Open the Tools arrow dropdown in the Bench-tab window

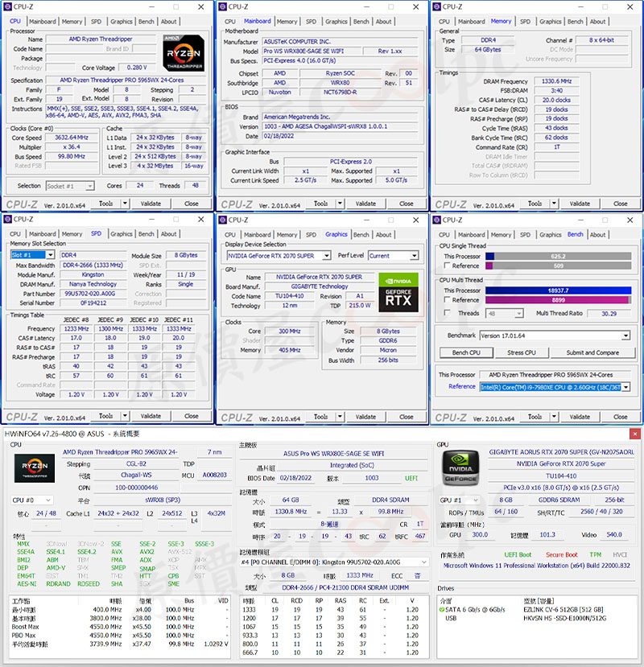(x=554, y=417)
